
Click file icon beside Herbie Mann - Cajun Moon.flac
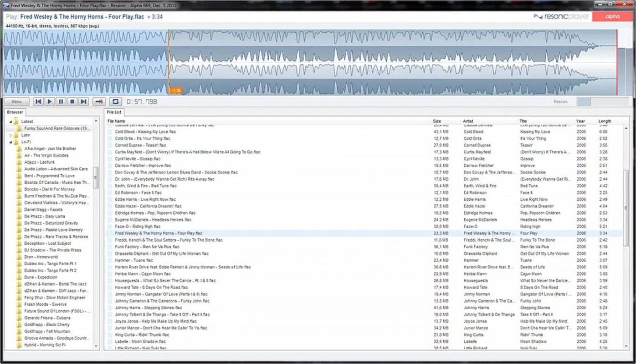coord(110,274)
